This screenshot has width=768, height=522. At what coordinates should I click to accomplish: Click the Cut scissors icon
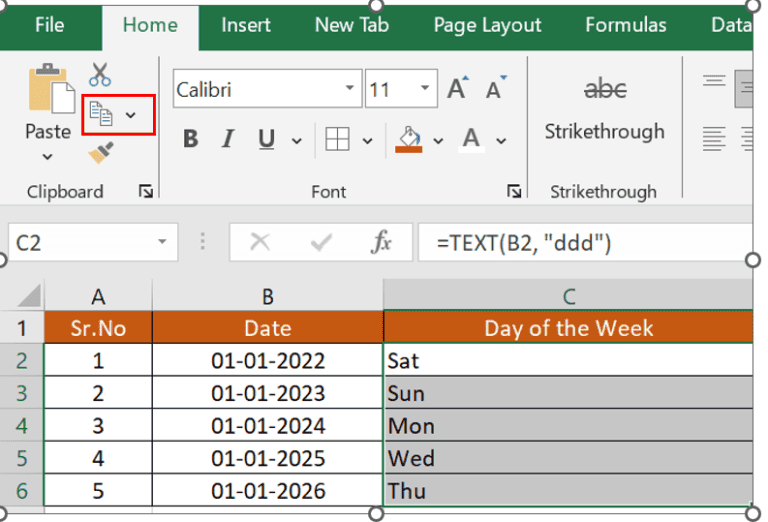pyautogui.click(x=100, y=75)
